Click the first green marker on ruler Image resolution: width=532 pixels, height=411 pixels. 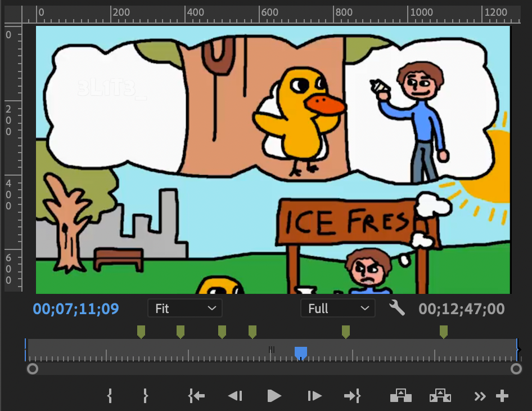[x=141, y=332]
